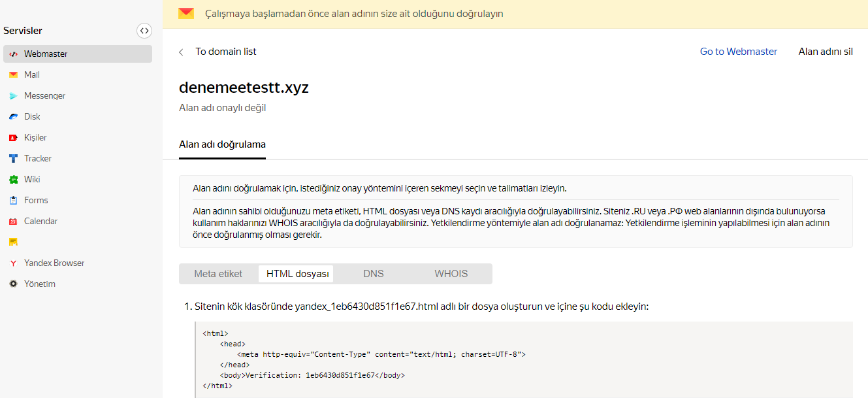Switch to the Meta etiket tab
This screenshot has height=398, width=868.
[x=218, y=274]
